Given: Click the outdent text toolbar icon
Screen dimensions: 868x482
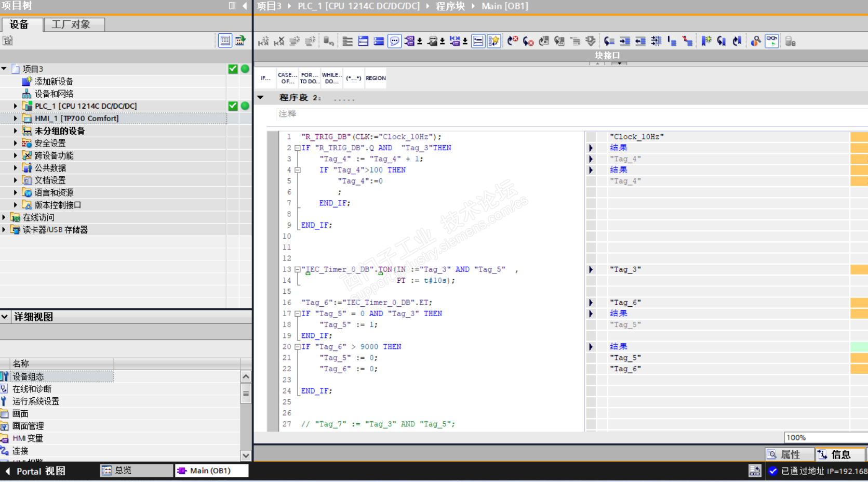Looking at the screenshot, I should [640, 41].
